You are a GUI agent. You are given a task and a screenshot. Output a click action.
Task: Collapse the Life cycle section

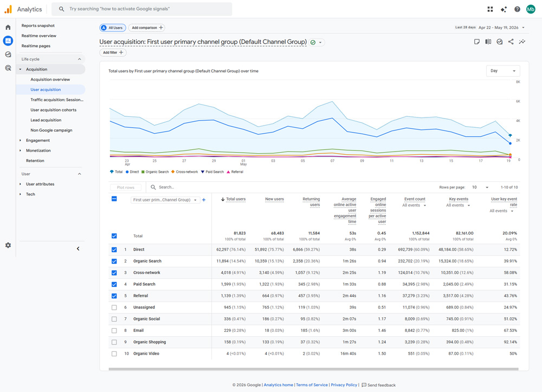coord(79,59)
